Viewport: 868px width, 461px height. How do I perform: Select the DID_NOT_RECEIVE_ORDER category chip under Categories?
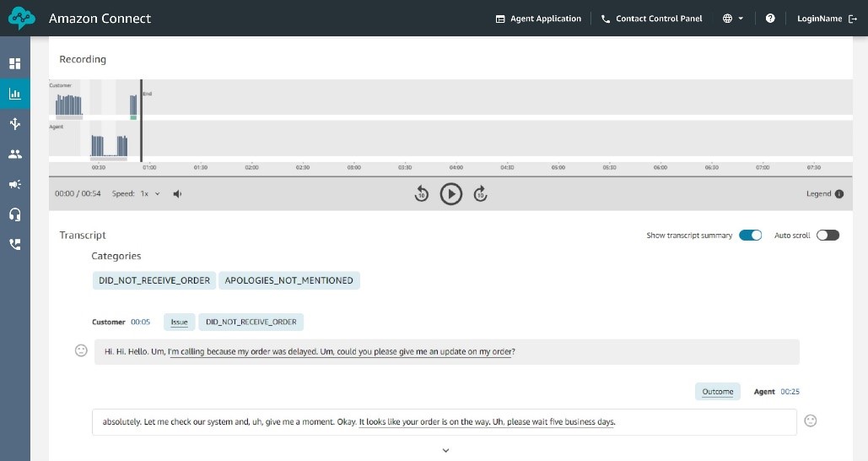(x=154, y=280)
